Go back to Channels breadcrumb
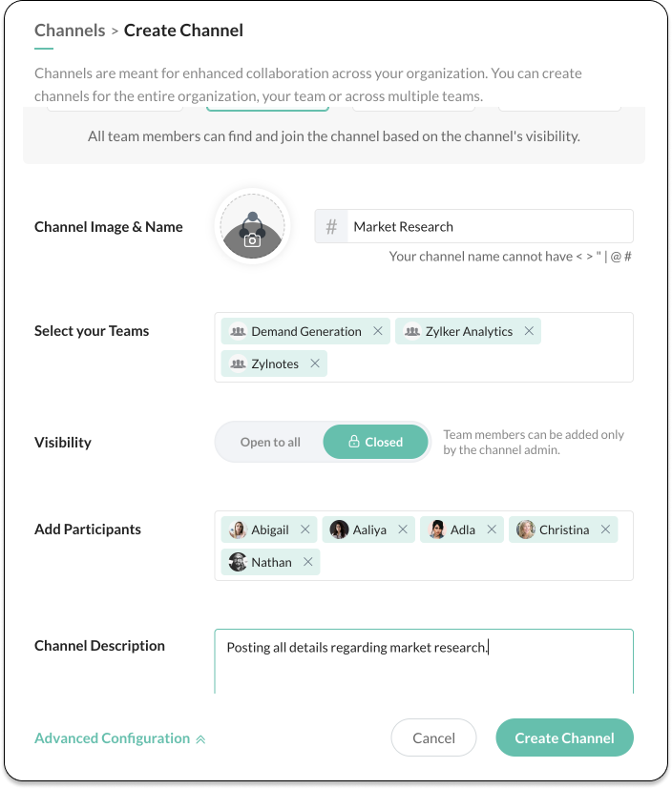672x789 pixels. point(70,31)
